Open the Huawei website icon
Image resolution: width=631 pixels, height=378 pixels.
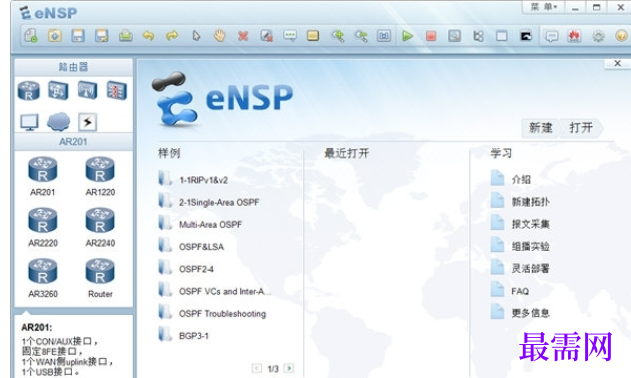(575, 36)
